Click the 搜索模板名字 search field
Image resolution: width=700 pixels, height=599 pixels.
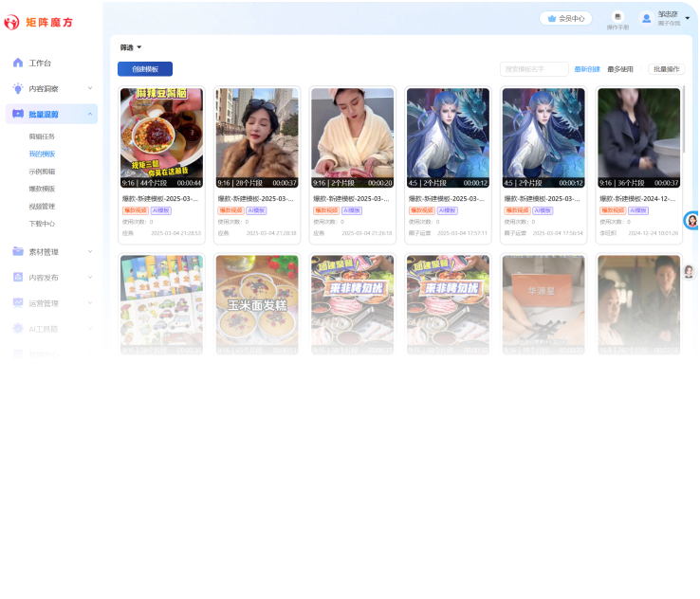pyautogui.click(x=533, y=69)
